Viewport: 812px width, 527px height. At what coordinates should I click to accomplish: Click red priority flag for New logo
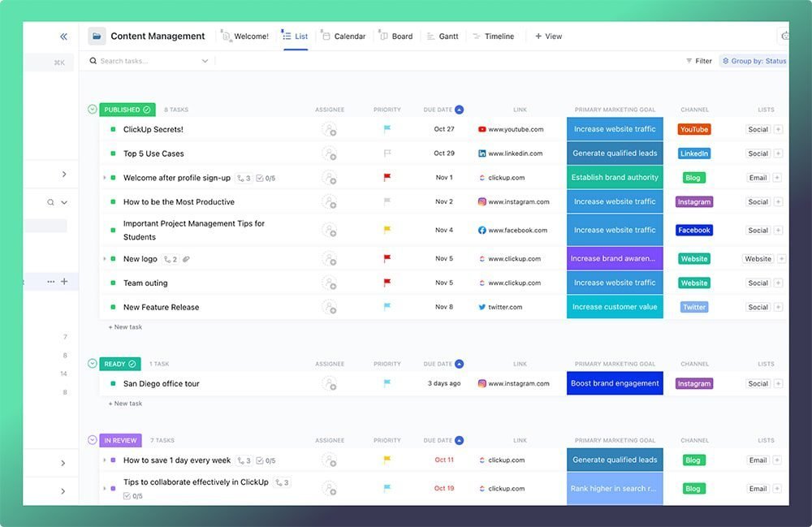[x=387, y=259]
